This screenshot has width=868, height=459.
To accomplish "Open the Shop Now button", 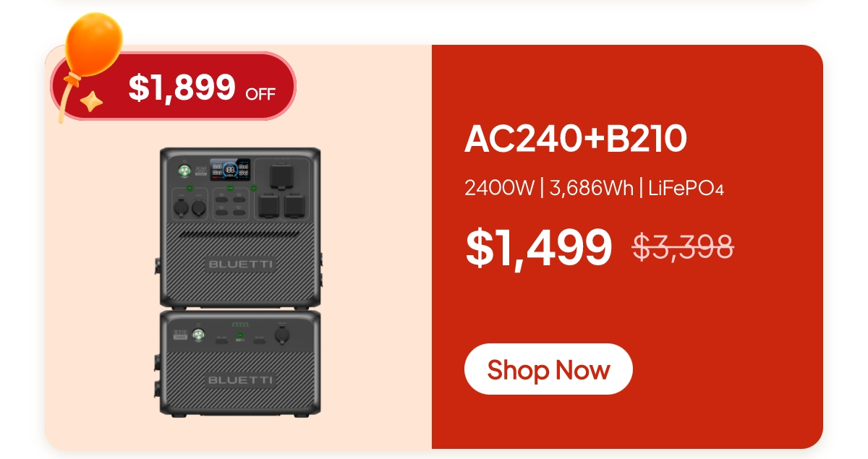I will 548,369.
